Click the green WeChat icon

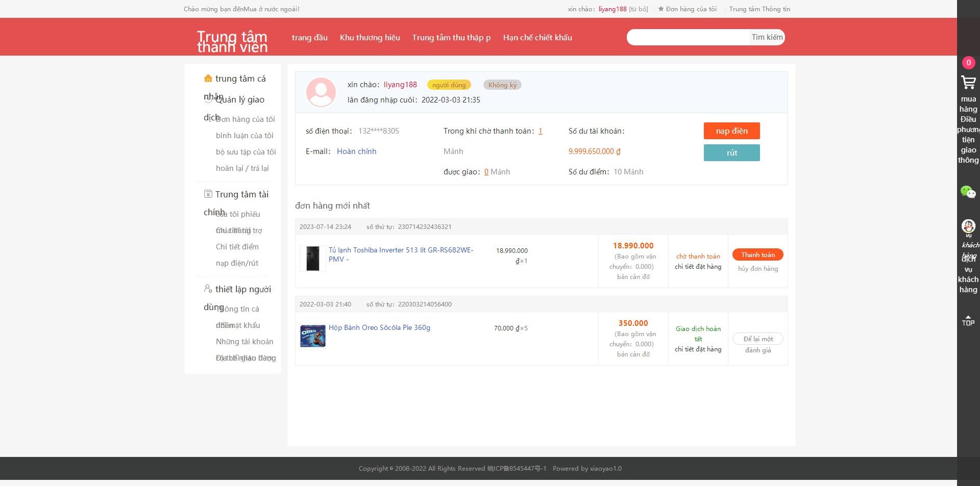pyautogui.click(x=968, y=192)
